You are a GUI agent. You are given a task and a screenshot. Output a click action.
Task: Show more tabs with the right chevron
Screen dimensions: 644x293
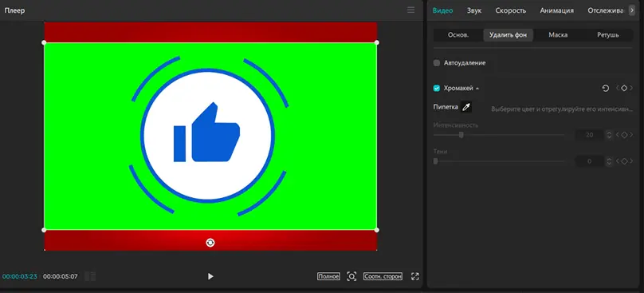[x=632, y=10]
